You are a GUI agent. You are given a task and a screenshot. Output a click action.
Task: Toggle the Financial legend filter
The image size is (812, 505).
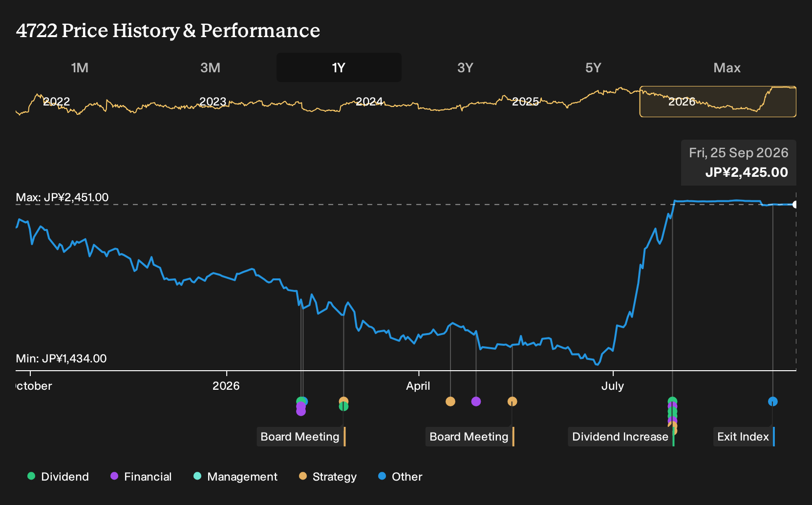tap(141, 477)
